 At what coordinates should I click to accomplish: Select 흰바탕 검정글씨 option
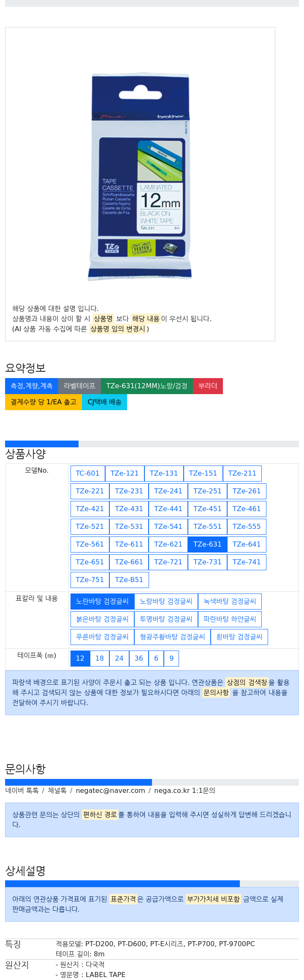click(239, 637)
